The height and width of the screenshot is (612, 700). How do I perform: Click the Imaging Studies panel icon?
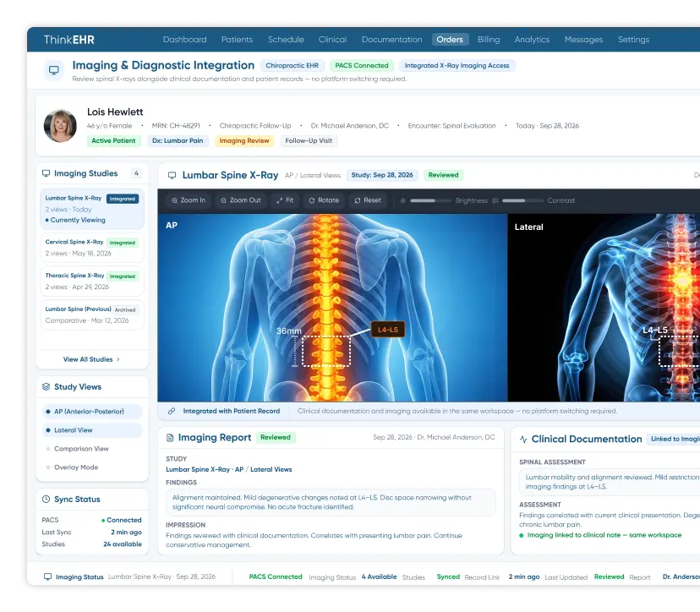click(46, 173)
